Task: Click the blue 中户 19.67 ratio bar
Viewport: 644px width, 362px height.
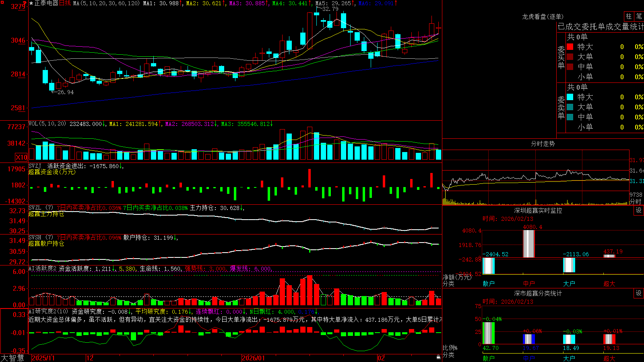Action: 529,339
